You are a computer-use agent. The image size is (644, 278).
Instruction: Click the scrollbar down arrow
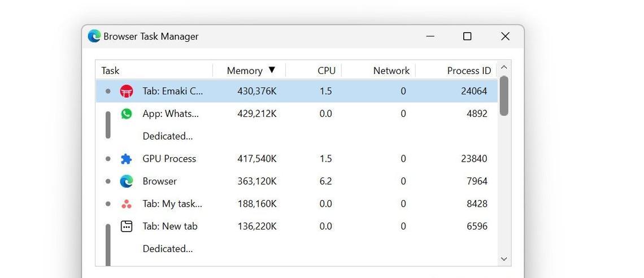(504, 259)
